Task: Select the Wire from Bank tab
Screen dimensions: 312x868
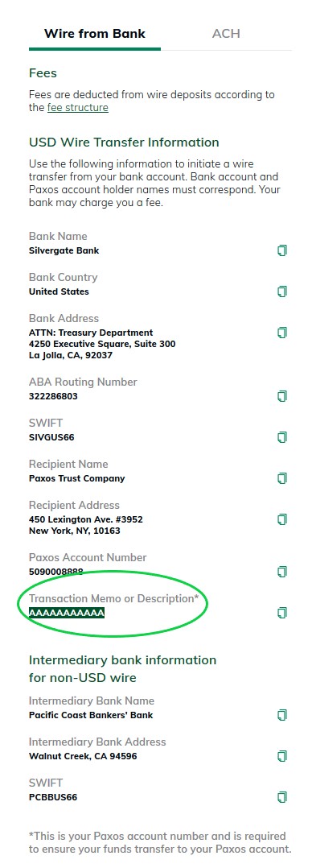Action: pyautogui.click(x=95, y=33)
